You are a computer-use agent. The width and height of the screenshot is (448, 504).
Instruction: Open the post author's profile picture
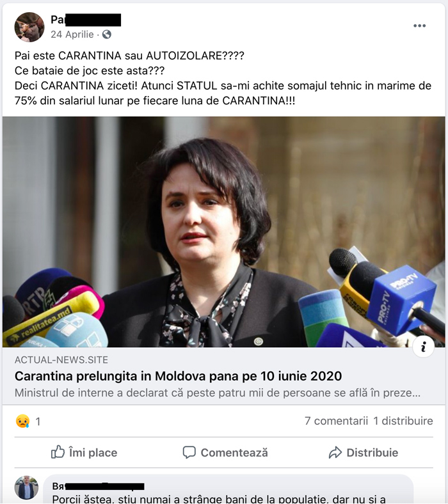coord(29,27)
